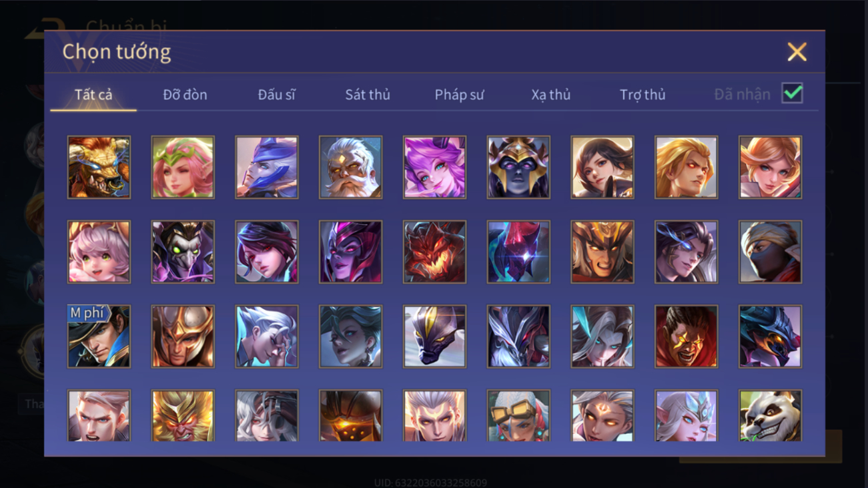Image resolution: width=868 pixels, height=488 pixels.
Task: Toggle the Đã nhận checkbox
Action: (x=792, y=93)
